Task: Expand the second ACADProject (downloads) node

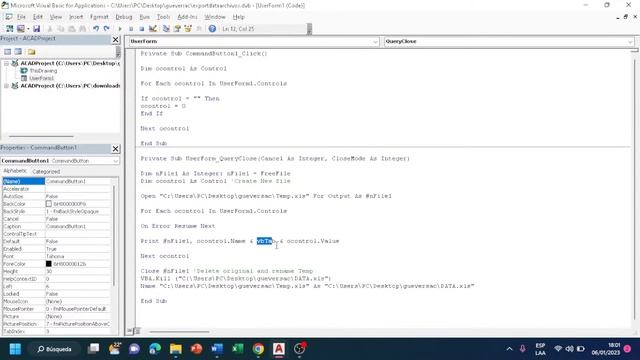Action: (6, 86)
